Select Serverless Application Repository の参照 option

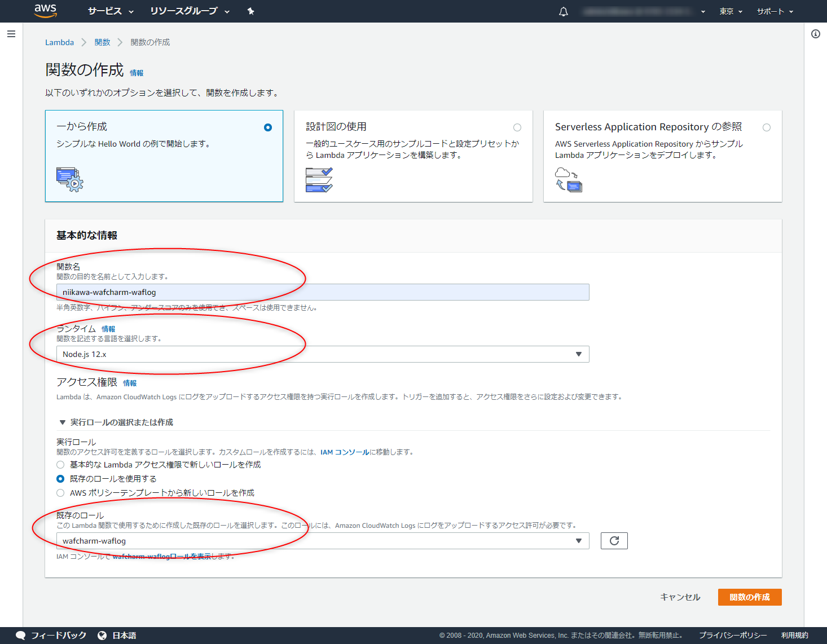pyautogui.click(x=766, y=127)
